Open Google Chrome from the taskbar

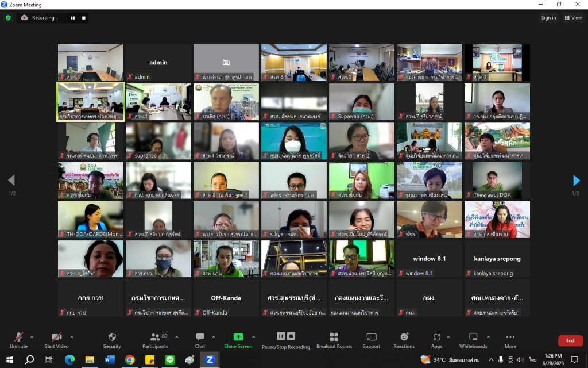tap(130, 360)
